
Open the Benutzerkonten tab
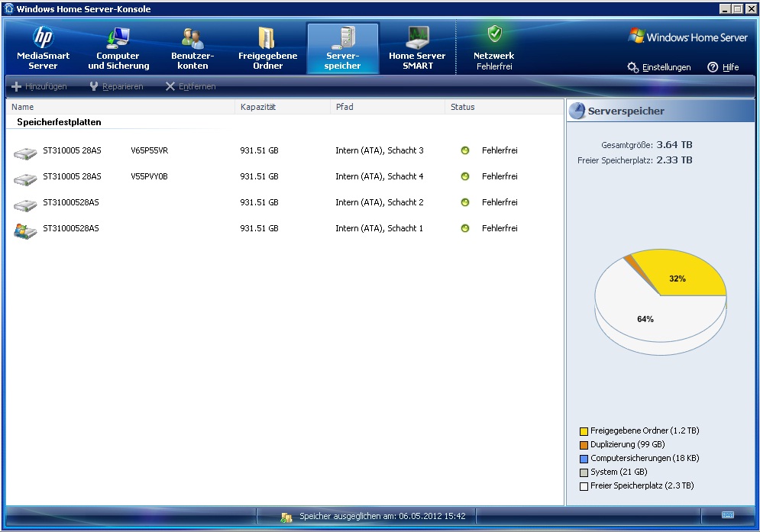click(192, 48)
